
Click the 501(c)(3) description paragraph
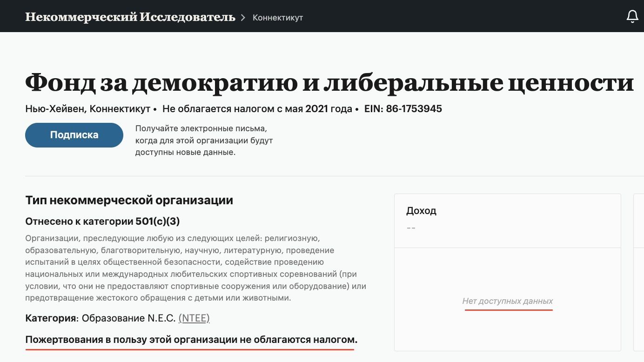point(195,268)
